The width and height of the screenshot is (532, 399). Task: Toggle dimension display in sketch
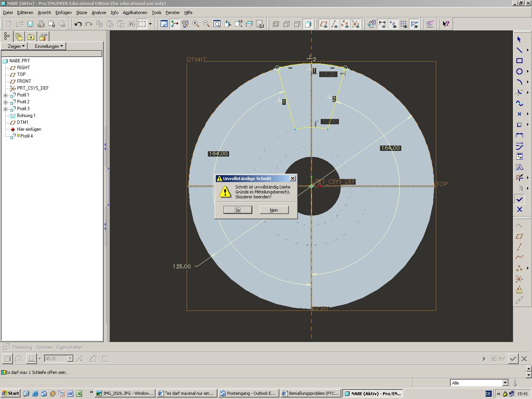click(382, 24)
